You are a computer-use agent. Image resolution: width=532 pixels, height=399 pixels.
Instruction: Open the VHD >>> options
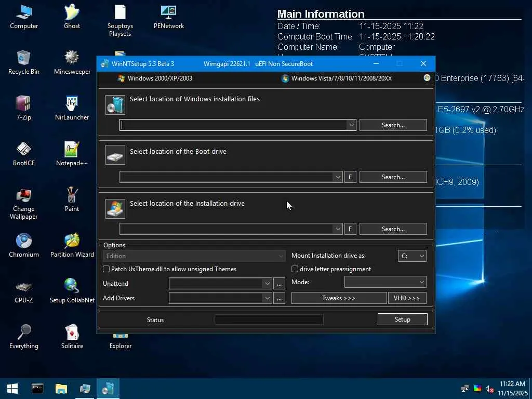coord(407,298)
